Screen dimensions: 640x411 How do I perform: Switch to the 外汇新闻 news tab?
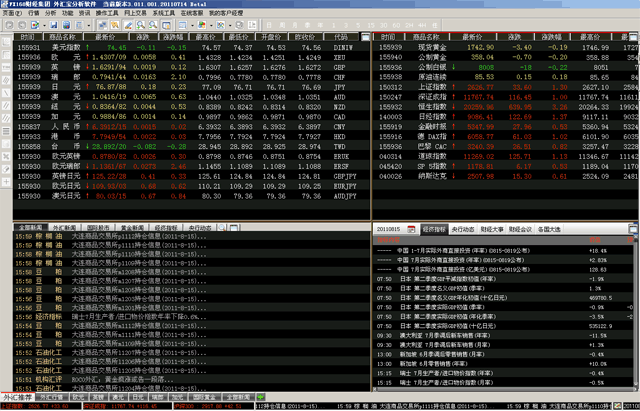tap(64, 228)
